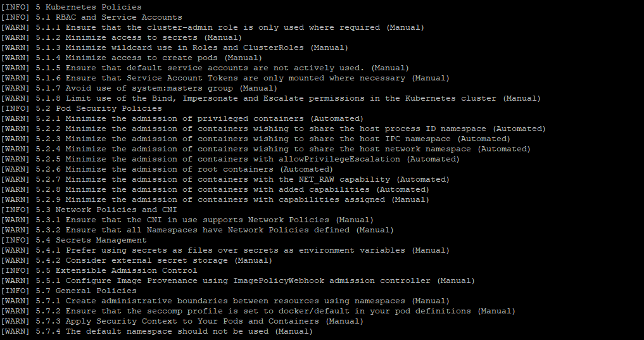Click the 5.1.8 Bind, Impersonate and Escalate line
644x340 pixels.
tap(271, 98)
